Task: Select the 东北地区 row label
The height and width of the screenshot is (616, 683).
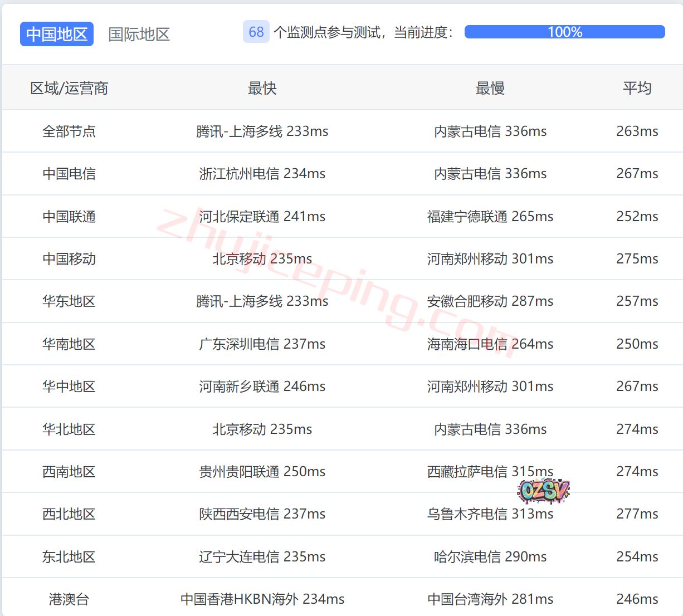Action: click(x=69, y=557)
